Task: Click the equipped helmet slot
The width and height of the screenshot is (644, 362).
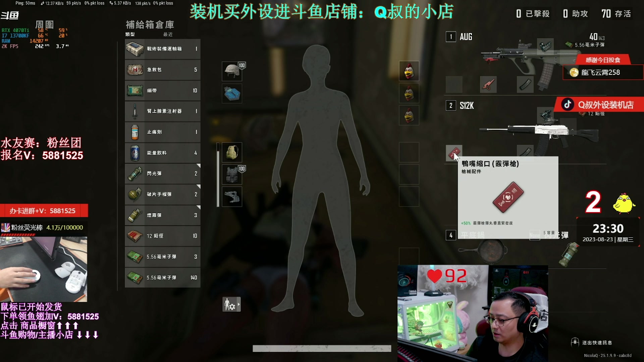Action: 232,71
